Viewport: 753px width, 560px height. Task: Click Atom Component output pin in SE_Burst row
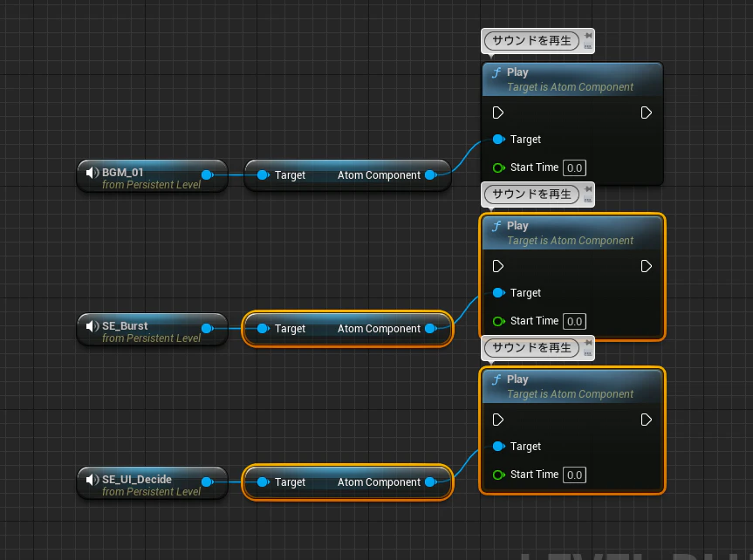[x=431, y=329]
